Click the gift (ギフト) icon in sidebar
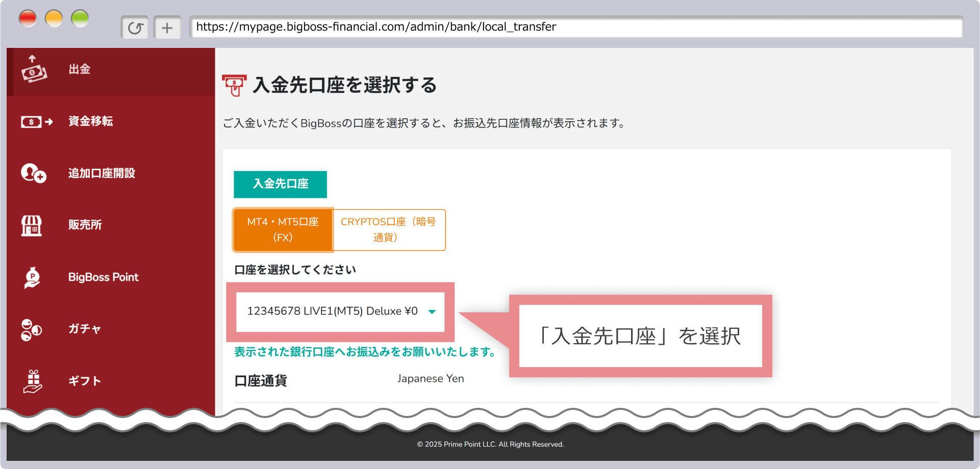The image size is (980, 469). click(x=33, y=381)
